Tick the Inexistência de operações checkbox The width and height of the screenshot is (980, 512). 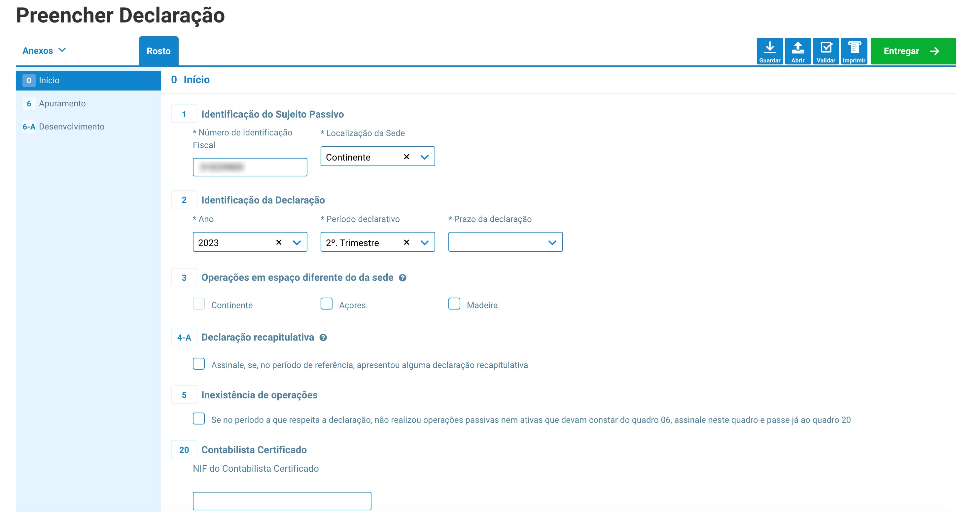point(198,419)
